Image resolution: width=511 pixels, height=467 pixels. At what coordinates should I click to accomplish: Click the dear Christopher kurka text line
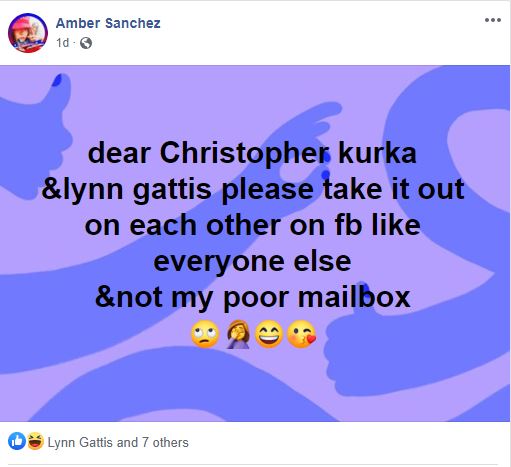click(252, 153)
